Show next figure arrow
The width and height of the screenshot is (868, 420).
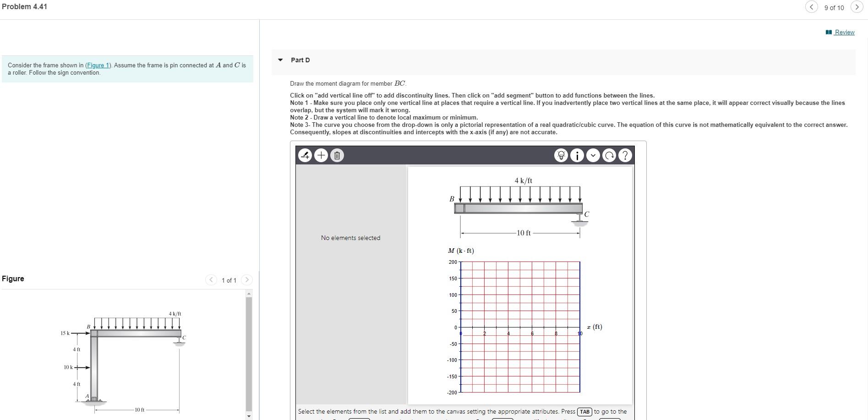click(246, 280)
